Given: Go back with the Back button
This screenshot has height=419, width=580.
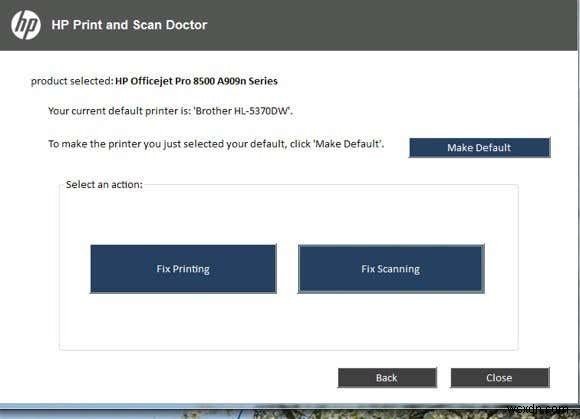Looking at the screenshot, I should point(387,378).
